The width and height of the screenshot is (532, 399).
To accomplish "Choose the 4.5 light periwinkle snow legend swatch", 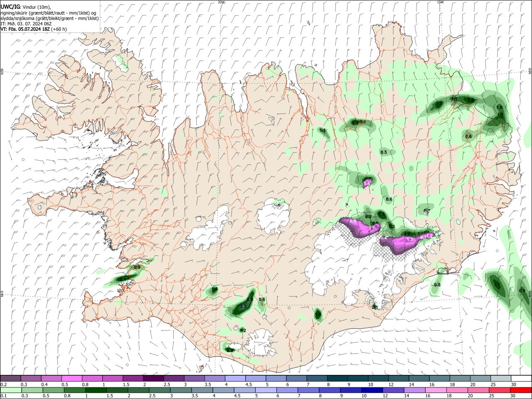I will (x=255, y=379).
